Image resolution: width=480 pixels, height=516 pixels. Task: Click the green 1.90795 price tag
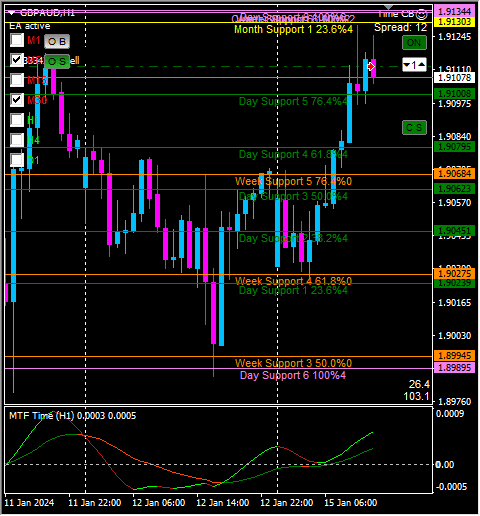[x=454, y=147]
